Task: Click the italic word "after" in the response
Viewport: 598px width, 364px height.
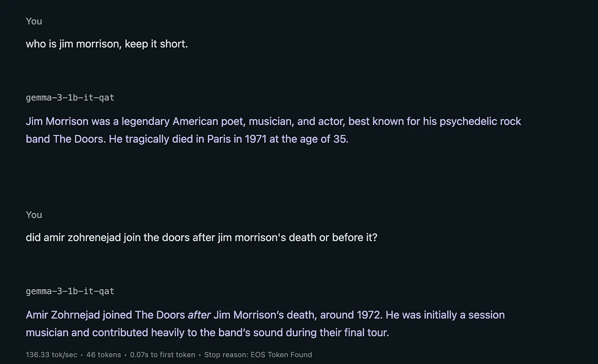Action: pyautogui.click(x=199, y=315)
